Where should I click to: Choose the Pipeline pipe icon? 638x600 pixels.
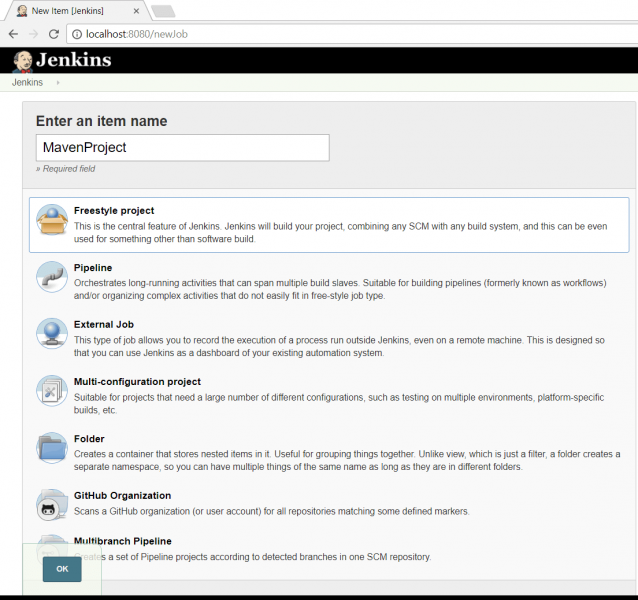point(52,278)
